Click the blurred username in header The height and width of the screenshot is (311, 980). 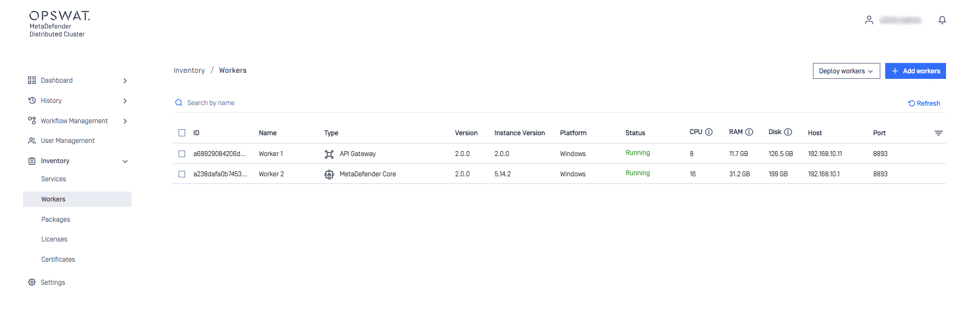coord(901,20)
